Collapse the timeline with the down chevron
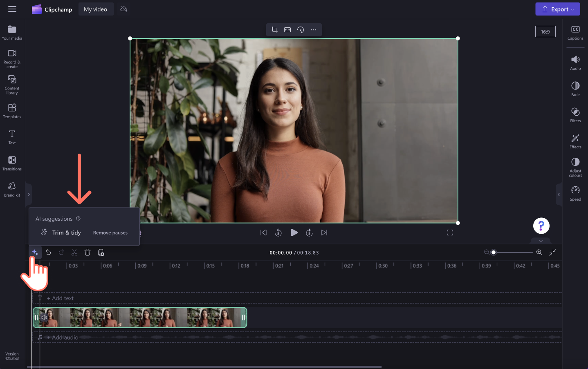Screen dimensions: 588x369 tap(541, 241)
